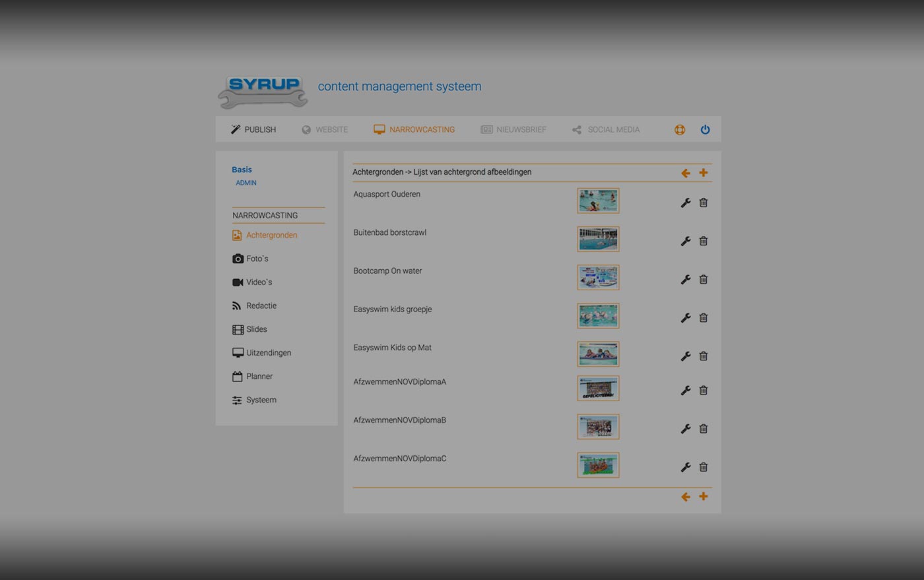Viewport: 924px width, 580px height.
Task: Click the top orange back arrow
Action: click(x=686, y=173)
